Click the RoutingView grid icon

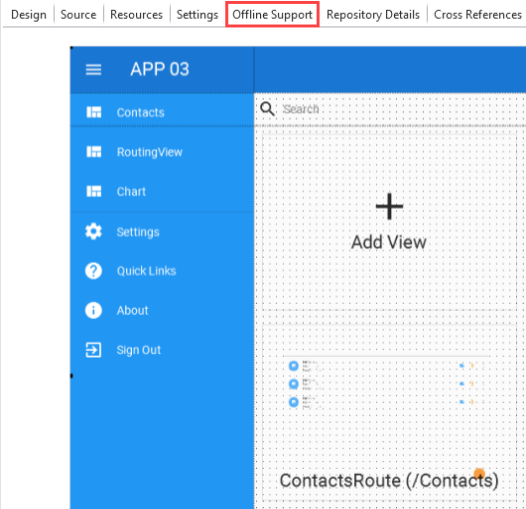coord(94,152)
